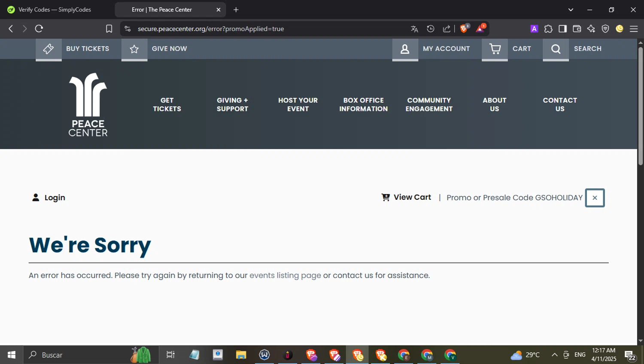Click the Buy Tickets ticket icon
Screen dimensions: 644x364
coord(49,49)
